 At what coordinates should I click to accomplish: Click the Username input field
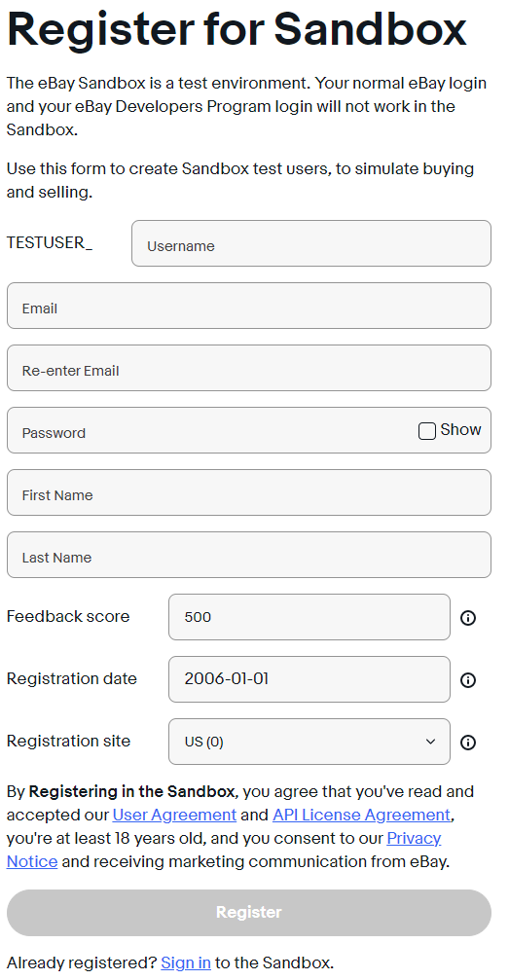click(x=311, y=243)
